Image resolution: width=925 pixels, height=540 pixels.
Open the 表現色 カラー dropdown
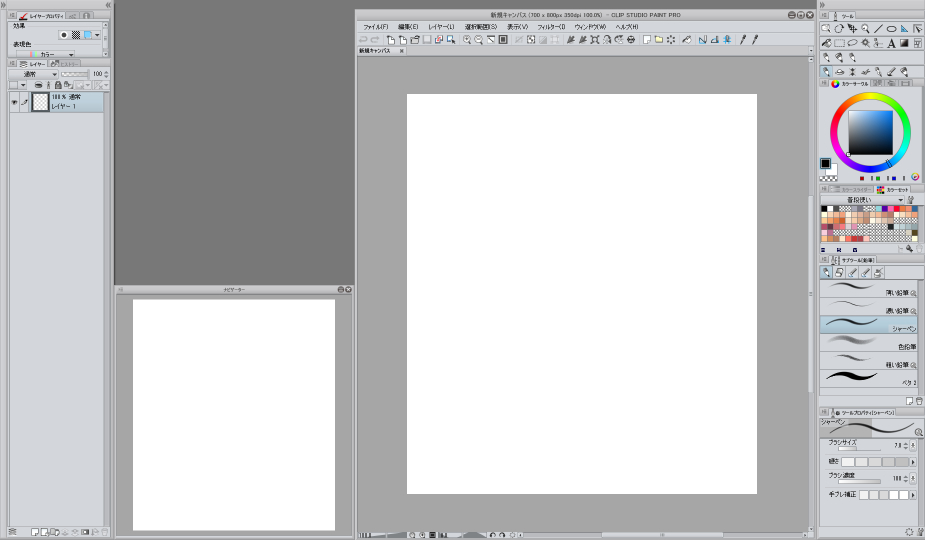52,54
